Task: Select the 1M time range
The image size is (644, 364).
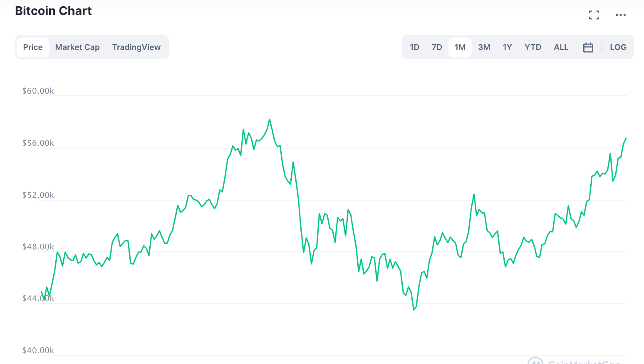Action: pyautogui.click(x=460, y=47)
